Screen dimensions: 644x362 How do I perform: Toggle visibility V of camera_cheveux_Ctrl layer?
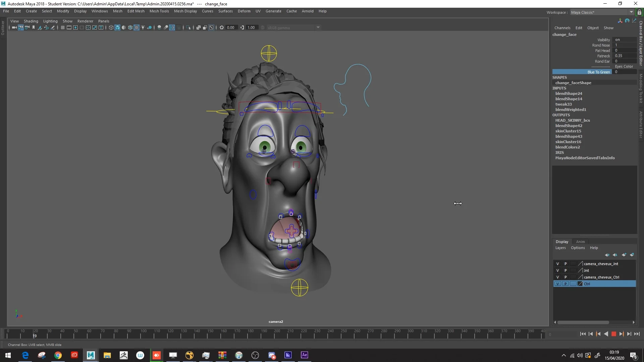[557, 277]
